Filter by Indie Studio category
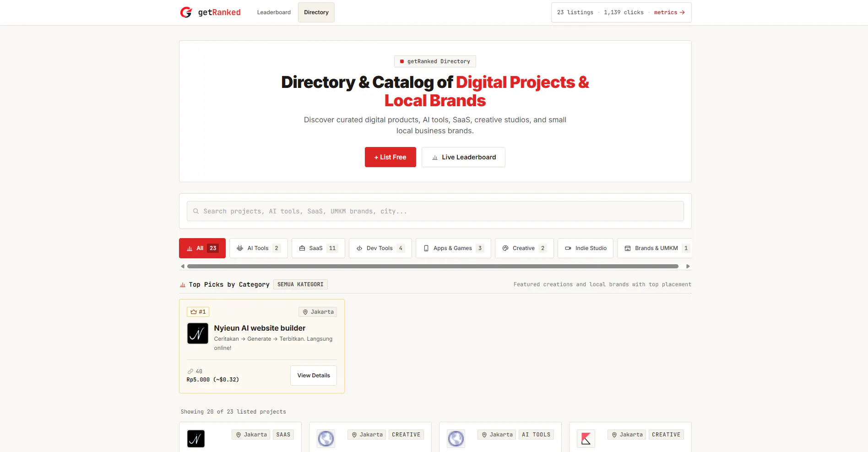This screenshot has width=868, height=452. pos(586,248)
